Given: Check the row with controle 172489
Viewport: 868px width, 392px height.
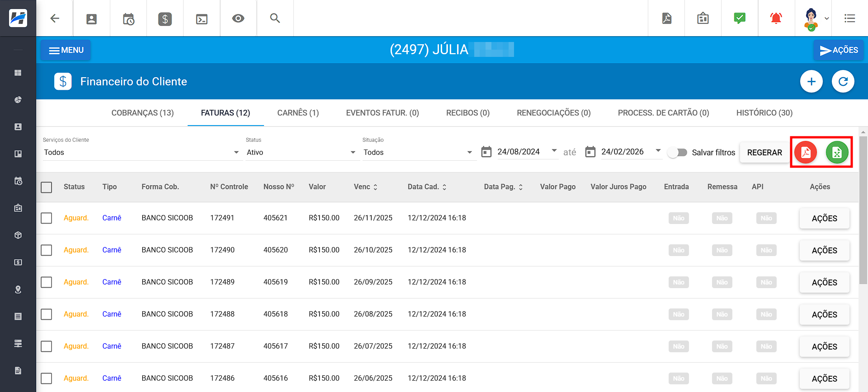Looking at the screenshot, I should [x=47, y=282].
